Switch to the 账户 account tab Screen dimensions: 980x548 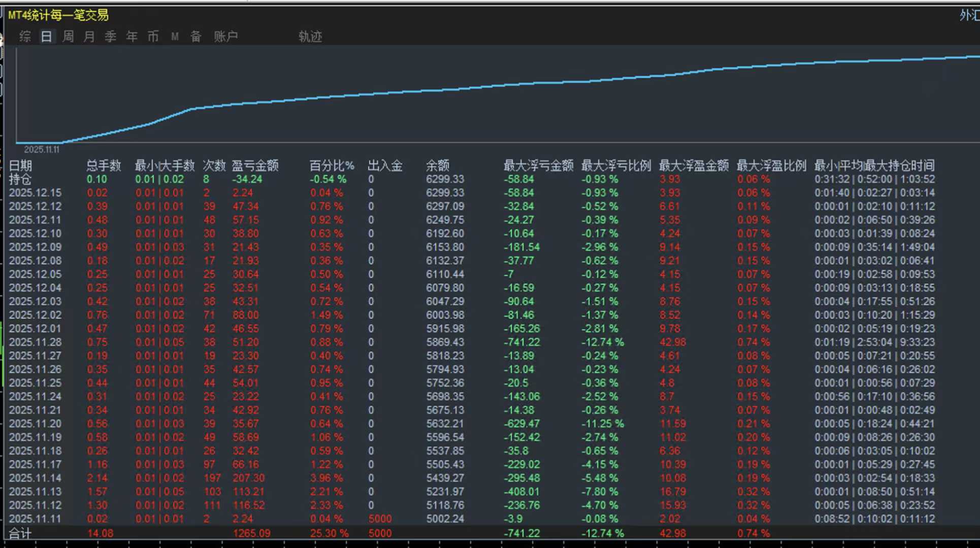[x=226, y=37]
